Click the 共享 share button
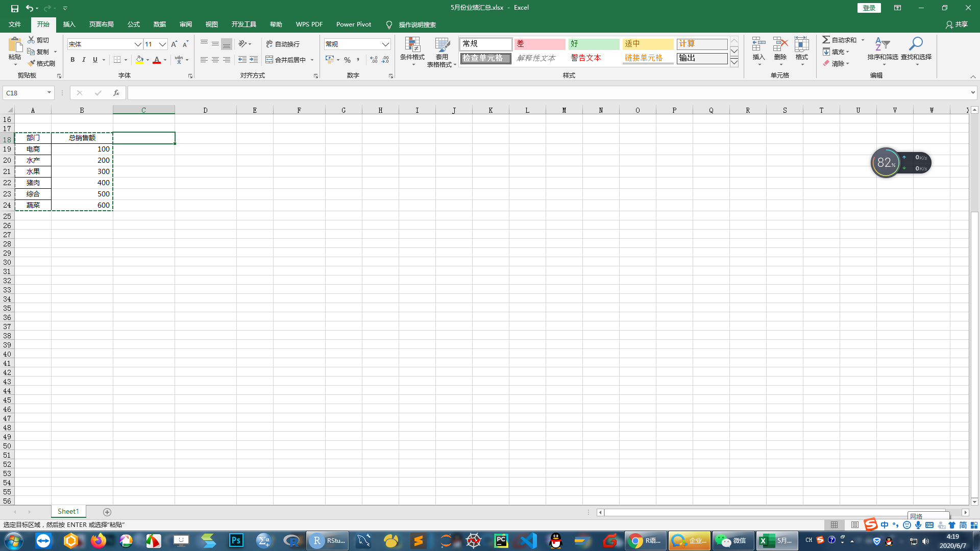The width and height of the screenshot is (980, 551). (x=957, y=24)
